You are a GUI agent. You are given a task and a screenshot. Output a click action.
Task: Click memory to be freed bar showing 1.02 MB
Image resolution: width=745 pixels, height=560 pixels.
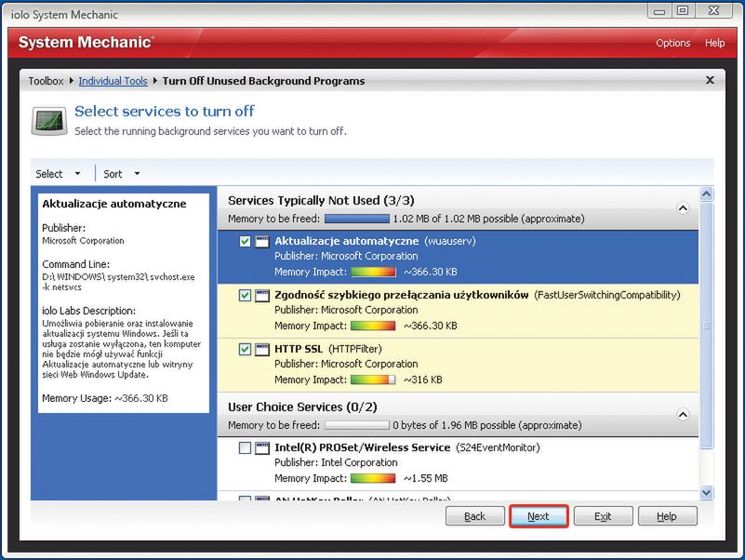pyautogui.click(x=357, y=219)
